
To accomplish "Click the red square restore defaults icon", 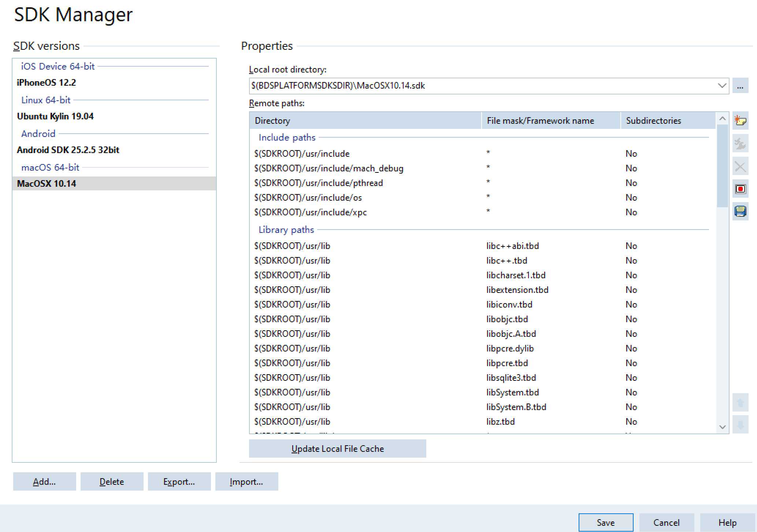I will (740, 189).
